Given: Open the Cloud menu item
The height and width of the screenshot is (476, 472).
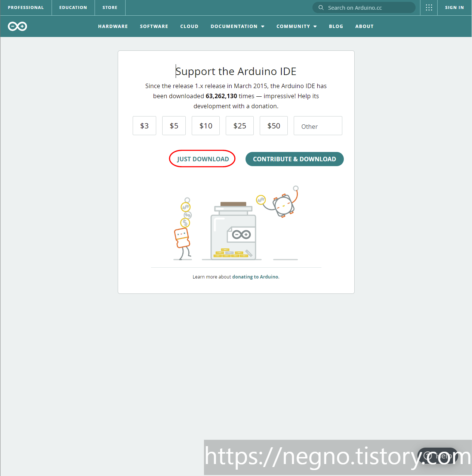Looking at the screenshot, I should click(x=189, y=26).
